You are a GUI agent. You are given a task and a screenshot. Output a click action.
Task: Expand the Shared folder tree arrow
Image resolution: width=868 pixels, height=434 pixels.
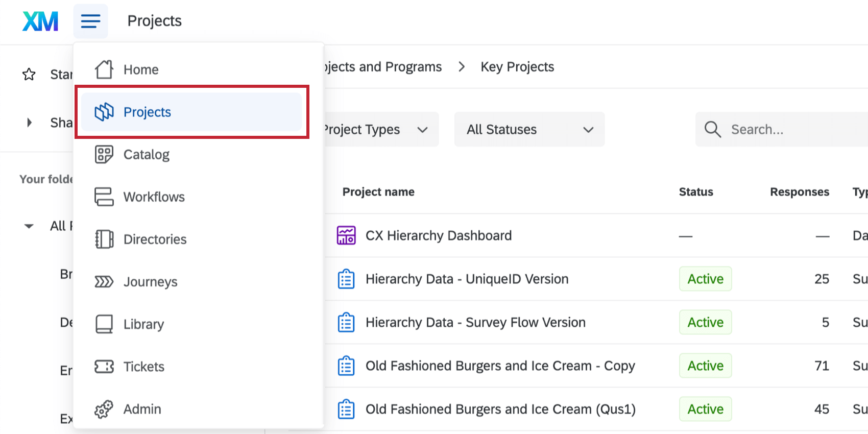tap(29, 123)
